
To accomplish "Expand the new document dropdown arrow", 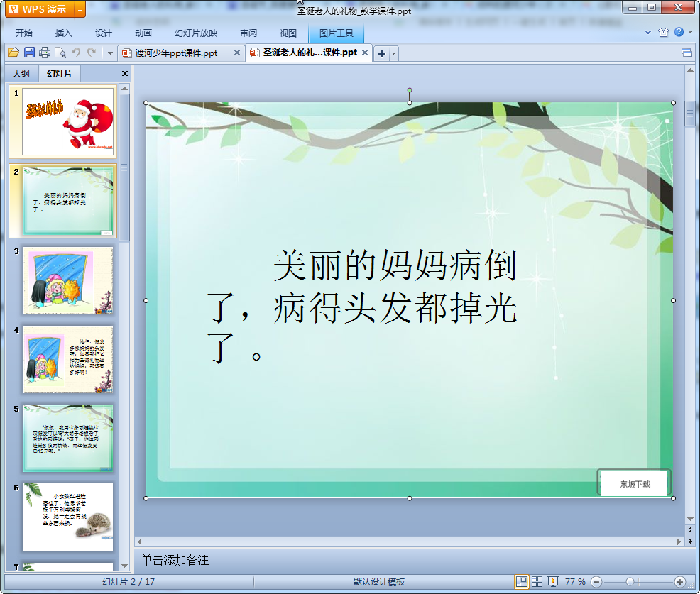I will point(393,53).
